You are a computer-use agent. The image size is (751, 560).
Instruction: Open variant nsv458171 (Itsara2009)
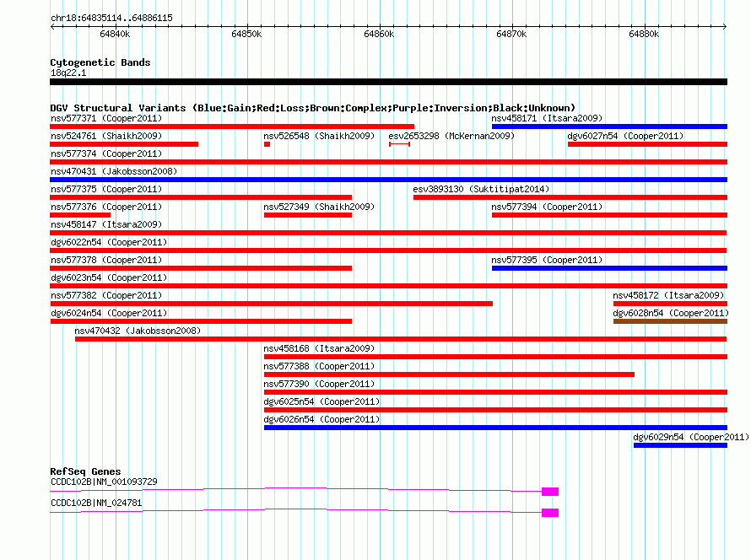click(x=547, y=118)
